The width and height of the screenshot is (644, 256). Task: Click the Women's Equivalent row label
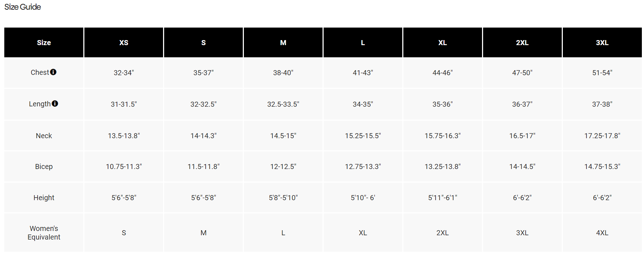44,233
